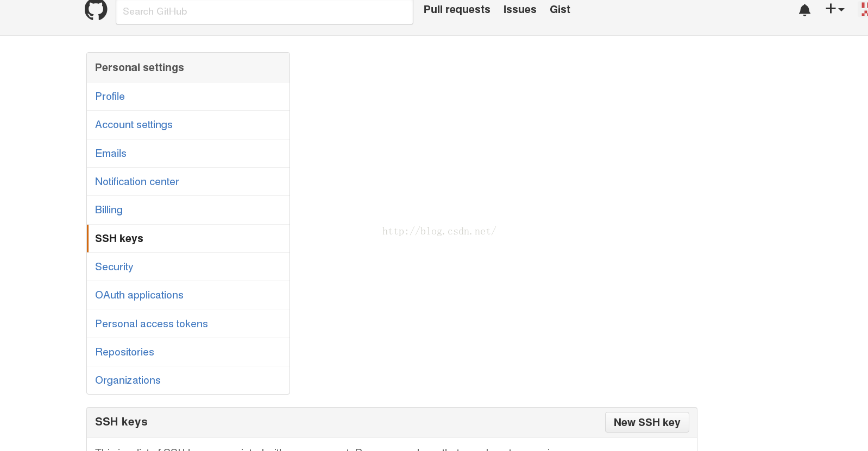Open OAuth applications page
868x451 pixels.
pyautogui.click(x=188, y=295)
